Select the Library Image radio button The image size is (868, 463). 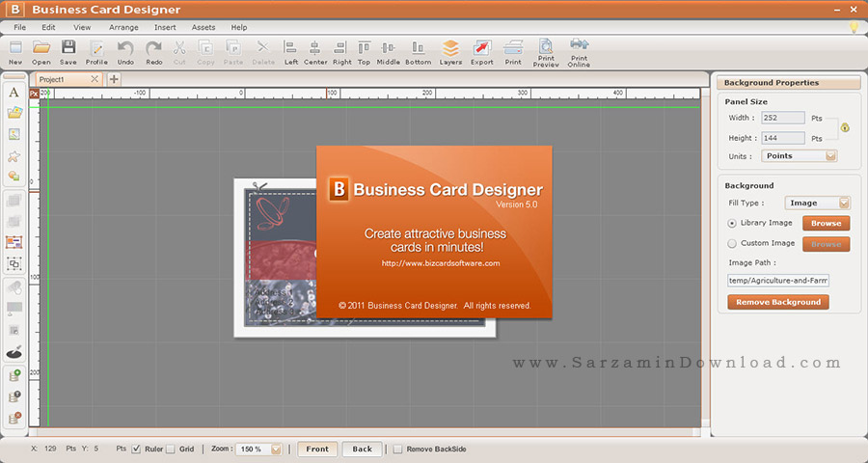pos(732,223)
